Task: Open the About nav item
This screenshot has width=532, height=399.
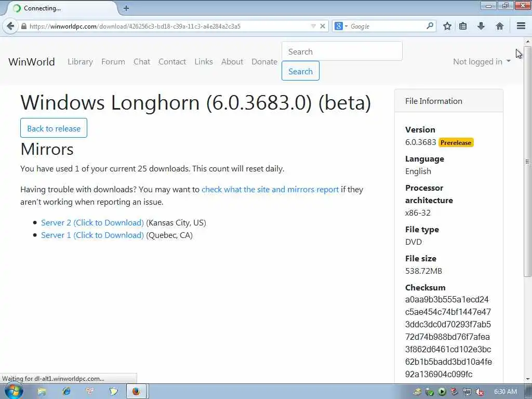Action: (x=232, y=62)
